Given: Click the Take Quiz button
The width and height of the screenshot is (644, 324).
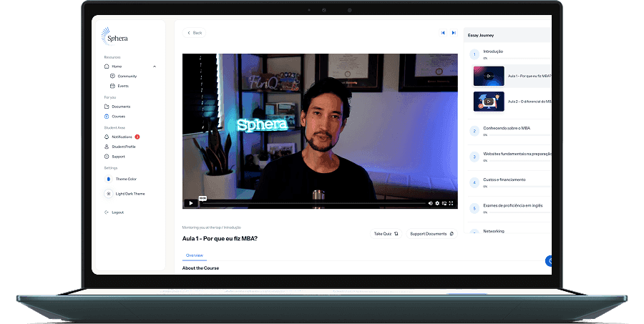Looking at the screenshot, I should (386, 234).
